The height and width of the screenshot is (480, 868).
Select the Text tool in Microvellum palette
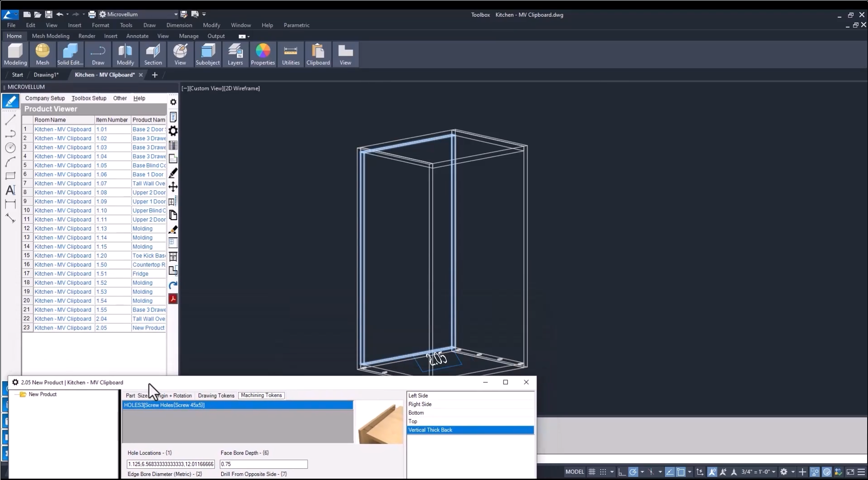(x=10, y=190)
